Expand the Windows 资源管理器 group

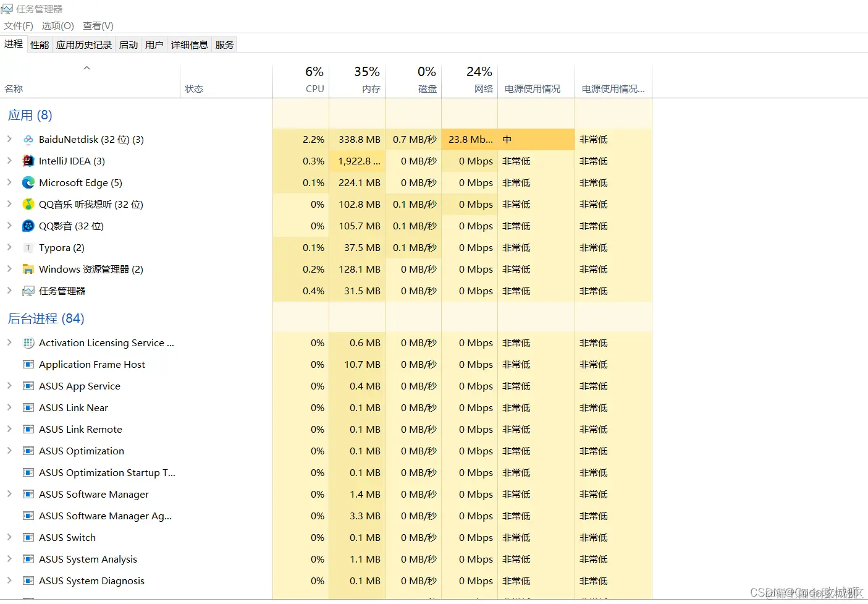click(x=9, y=269)
